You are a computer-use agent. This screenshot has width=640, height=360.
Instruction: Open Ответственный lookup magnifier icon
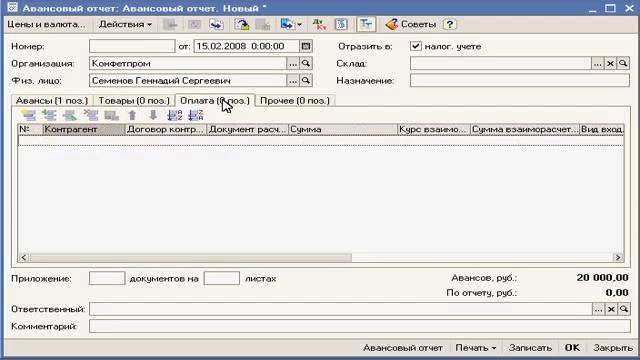[x=624, y=309]
